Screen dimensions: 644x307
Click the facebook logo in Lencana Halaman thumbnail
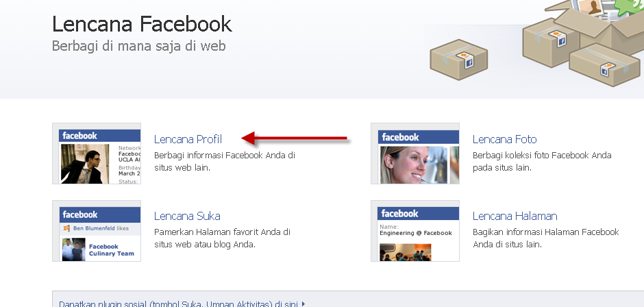click(399, 214)
